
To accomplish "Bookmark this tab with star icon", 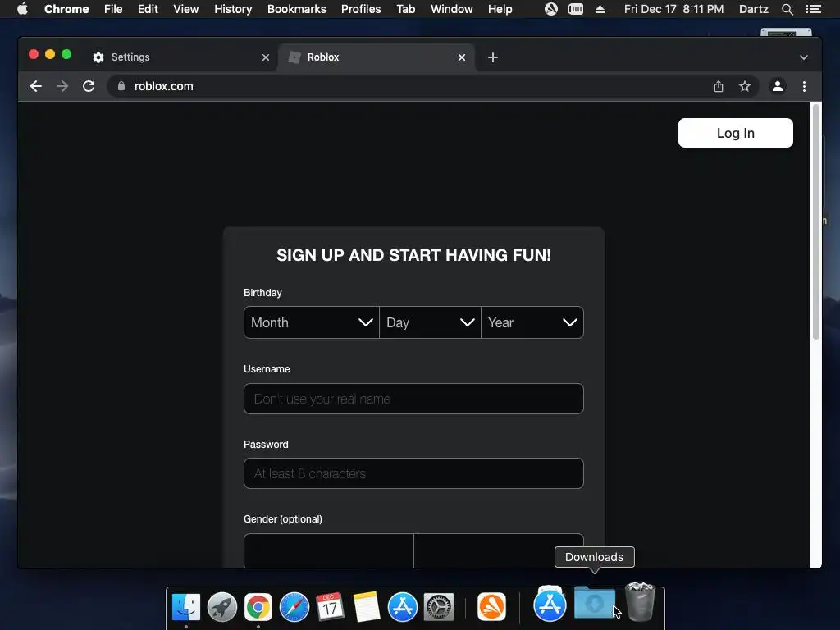I will [745, 86].
